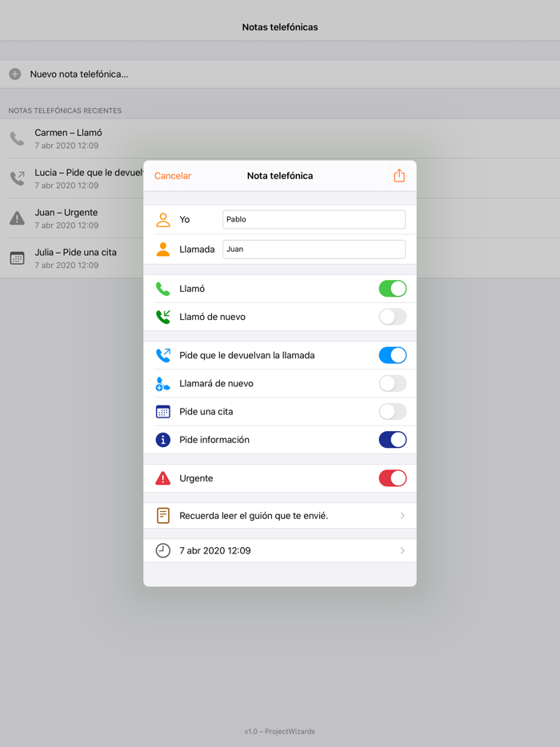Click the Llamó de nuevo label

point(212,317)
